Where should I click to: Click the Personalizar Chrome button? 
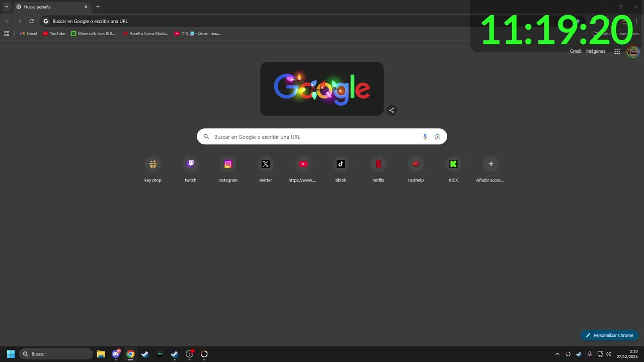point(609,335)
